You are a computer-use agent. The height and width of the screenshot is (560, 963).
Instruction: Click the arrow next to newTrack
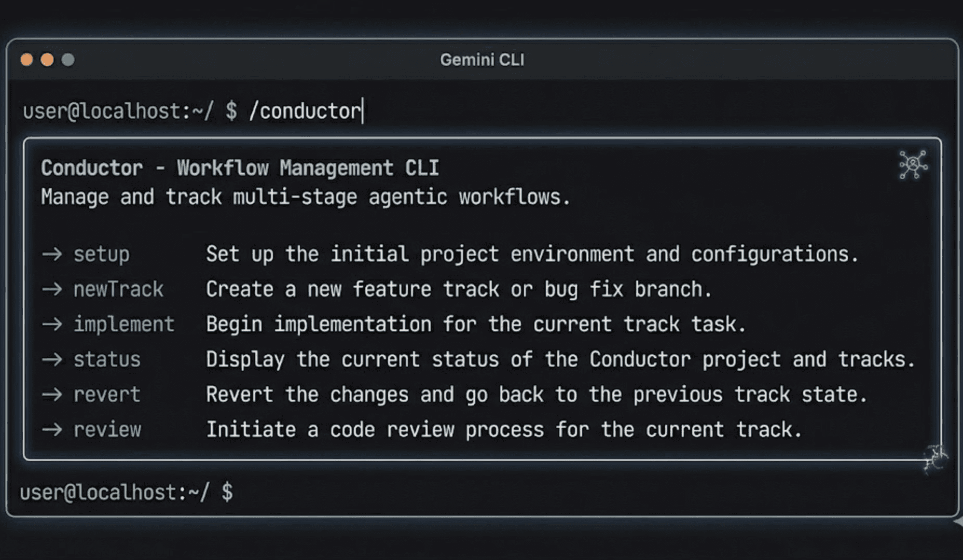point(52,289)
